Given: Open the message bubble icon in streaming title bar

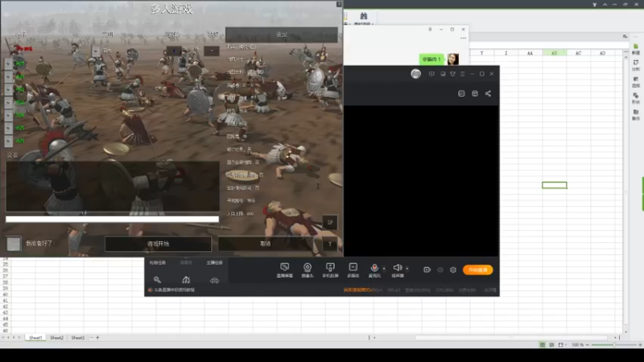Looking at the screenshot, I should (x=431, y=74).
